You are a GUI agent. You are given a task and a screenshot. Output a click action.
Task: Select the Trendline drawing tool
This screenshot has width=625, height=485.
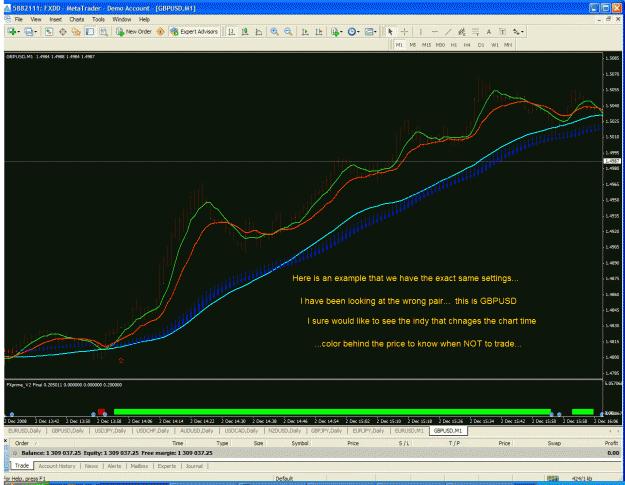448,31
